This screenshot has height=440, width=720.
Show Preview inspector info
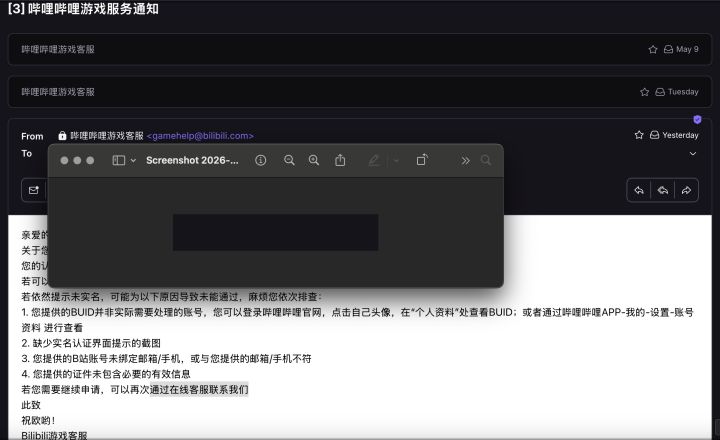(260, 160)
